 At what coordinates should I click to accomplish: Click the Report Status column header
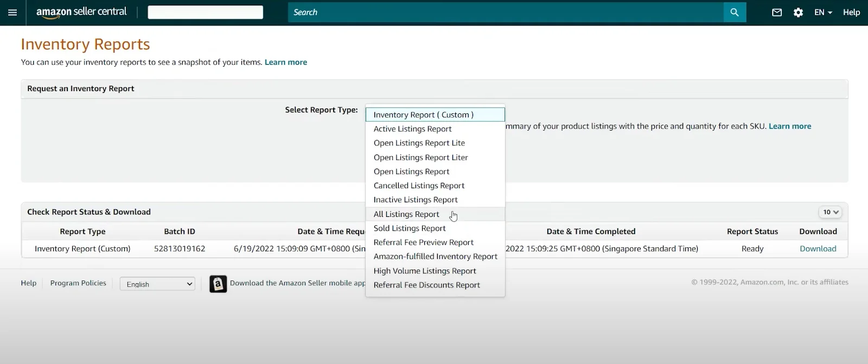point(752,232)
